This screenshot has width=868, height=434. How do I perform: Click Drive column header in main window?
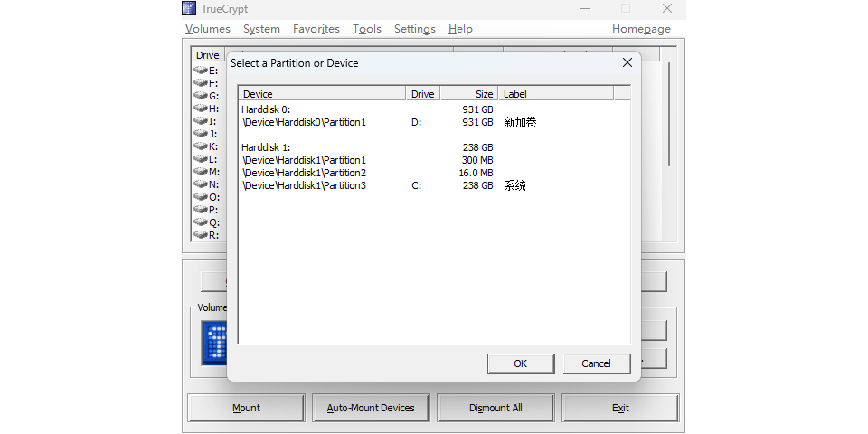(x=208, y=55)
